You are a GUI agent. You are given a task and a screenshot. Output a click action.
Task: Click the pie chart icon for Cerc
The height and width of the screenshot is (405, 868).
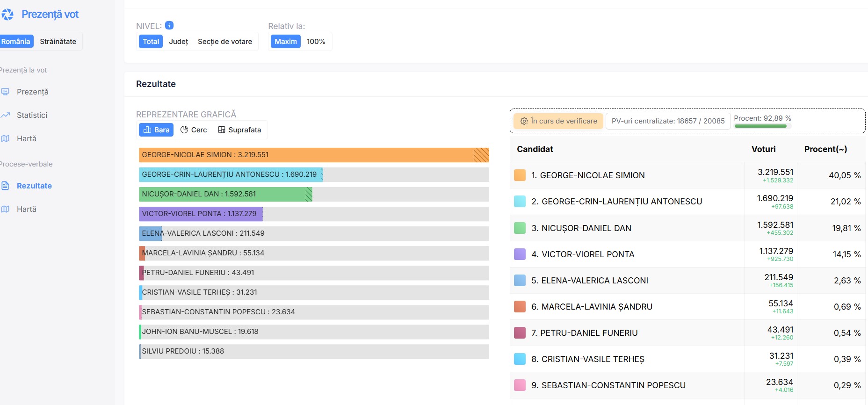tap(184, 130)
